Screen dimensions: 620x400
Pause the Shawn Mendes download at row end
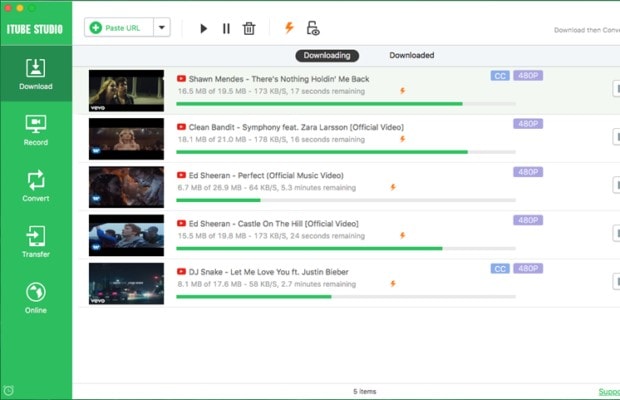pos(616,89)
